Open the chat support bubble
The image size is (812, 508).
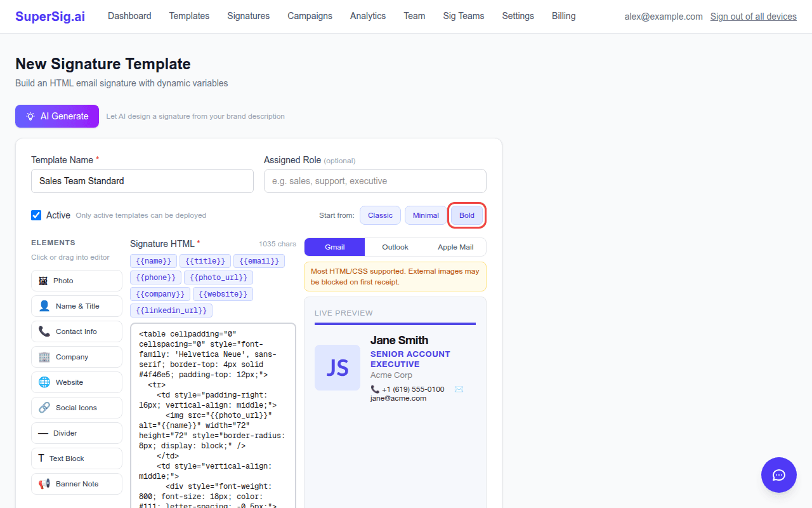pos(779,475)
